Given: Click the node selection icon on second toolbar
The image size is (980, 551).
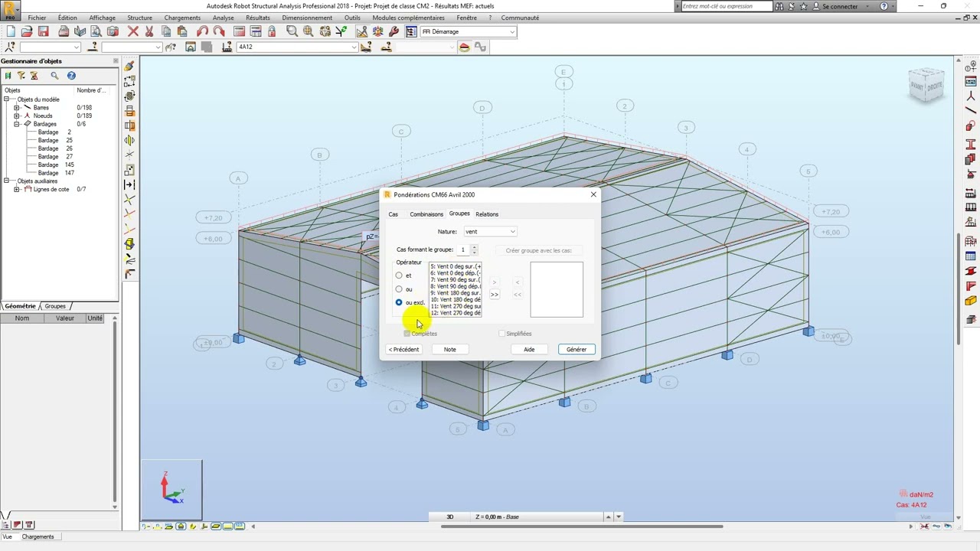Looking at the screenshot, I should [10, 47].
